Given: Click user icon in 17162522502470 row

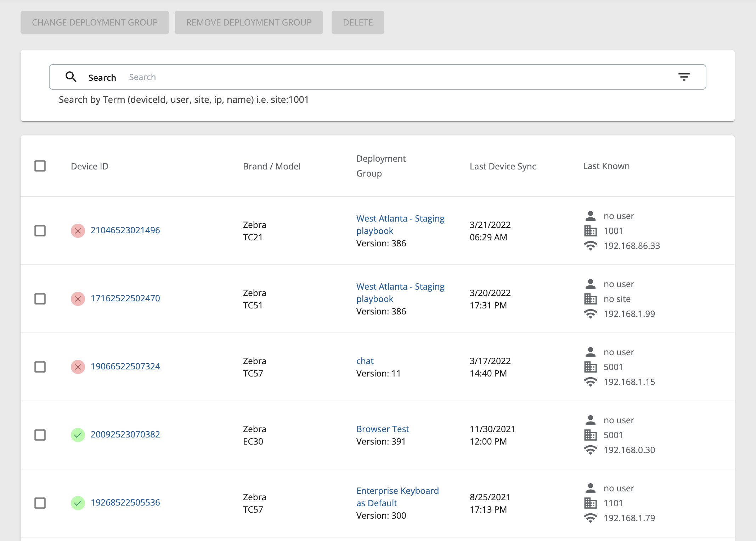Looking at the screenshot, I should tap(590, 284).
